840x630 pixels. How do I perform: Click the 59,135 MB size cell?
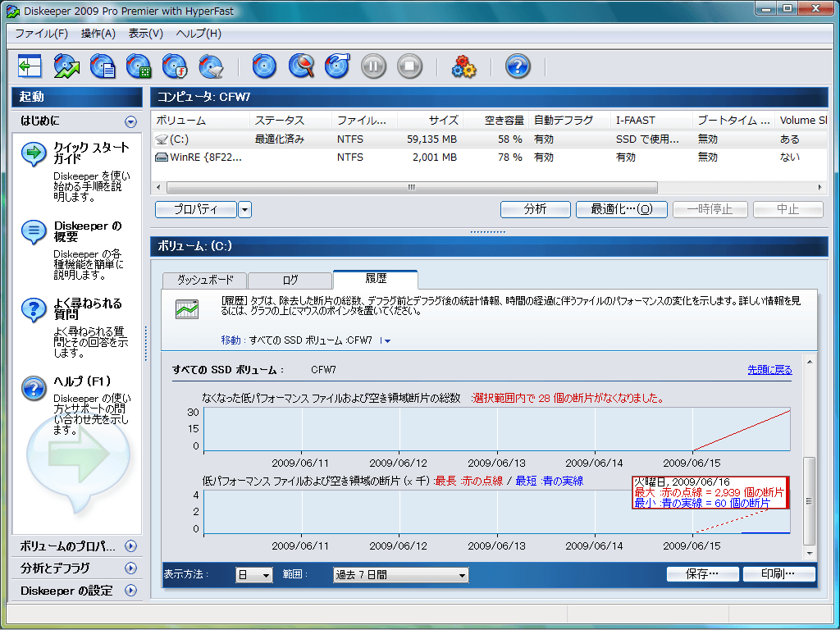click(431, 139)
